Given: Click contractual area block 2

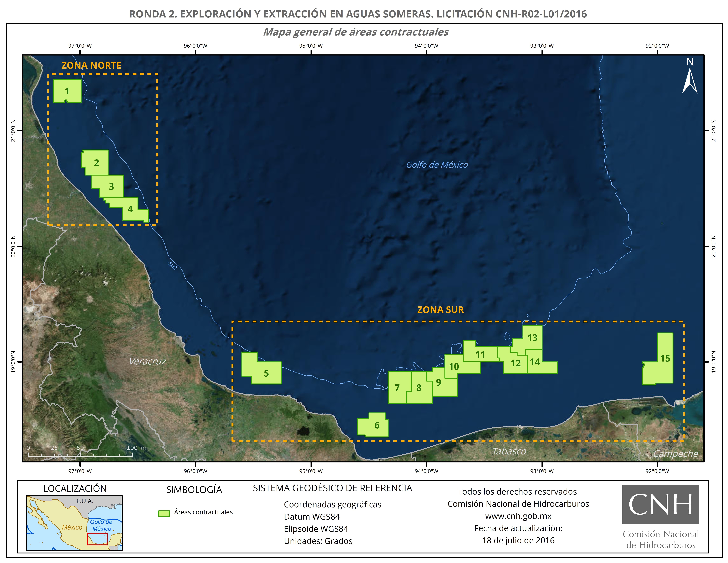Looking at the screenshot, I should click(96, 163).
